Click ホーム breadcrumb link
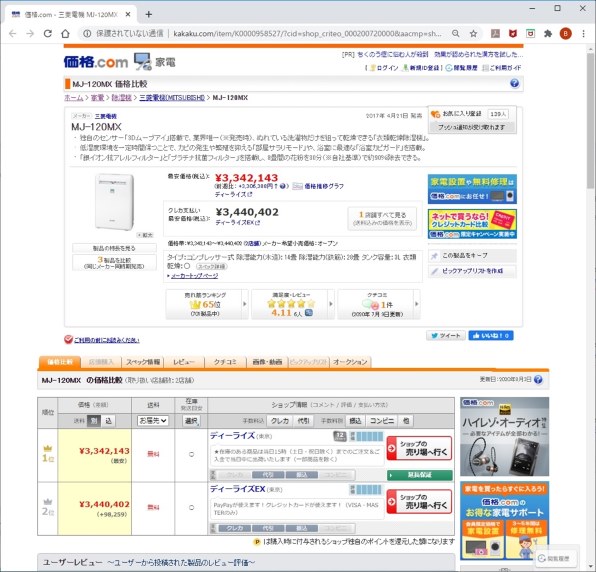 point(73,98)
